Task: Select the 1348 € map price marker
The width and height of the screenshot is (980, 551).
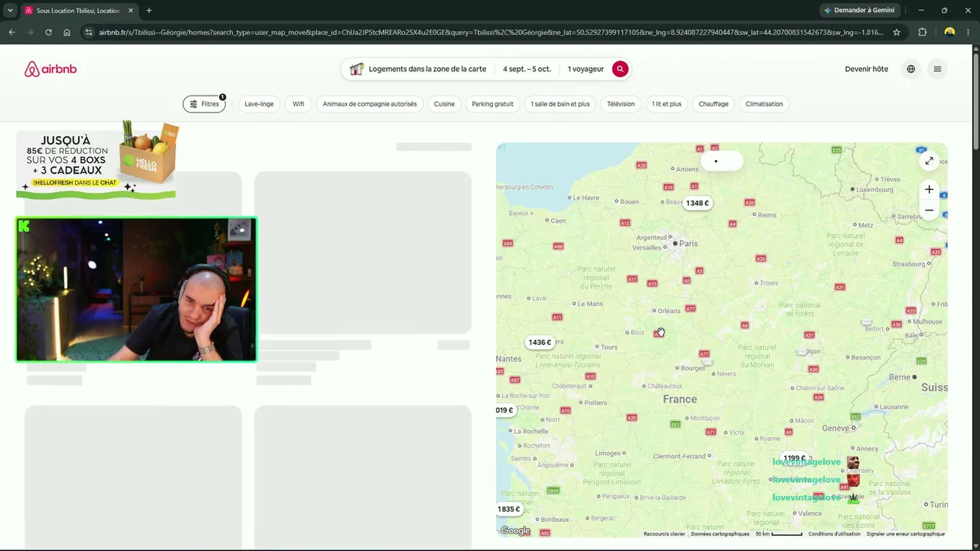Action: click(697, 203)
